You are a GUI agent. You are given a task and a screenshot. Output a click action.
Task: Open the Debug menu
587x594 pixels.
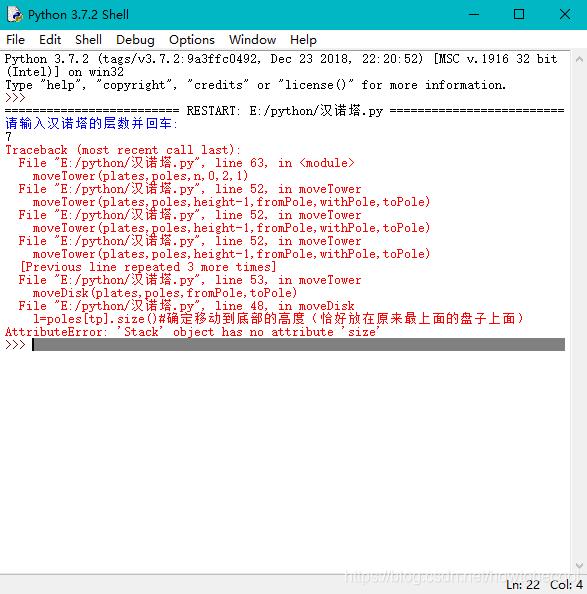tap(135, 40)
